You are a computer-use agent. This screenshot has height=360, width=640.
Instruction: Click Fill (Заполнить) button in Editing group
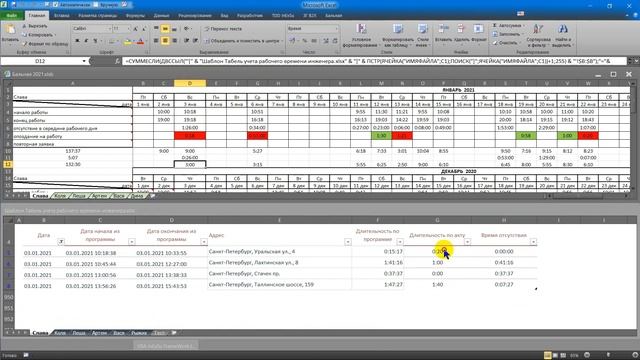[x=508, y=34]
